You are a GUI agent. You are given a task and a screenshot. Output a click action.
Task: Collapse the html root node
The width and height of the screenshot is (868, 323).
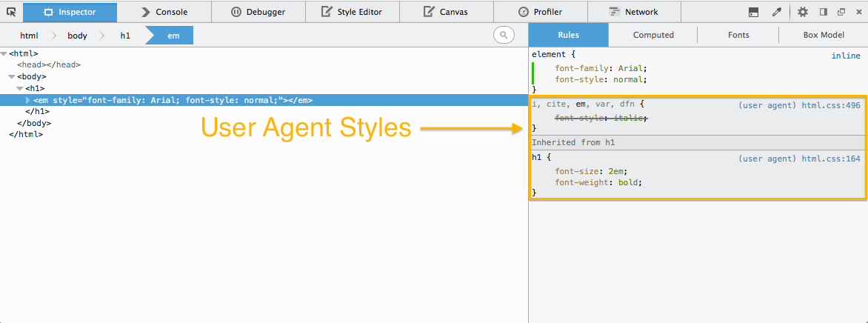click(x=4, y=54)
